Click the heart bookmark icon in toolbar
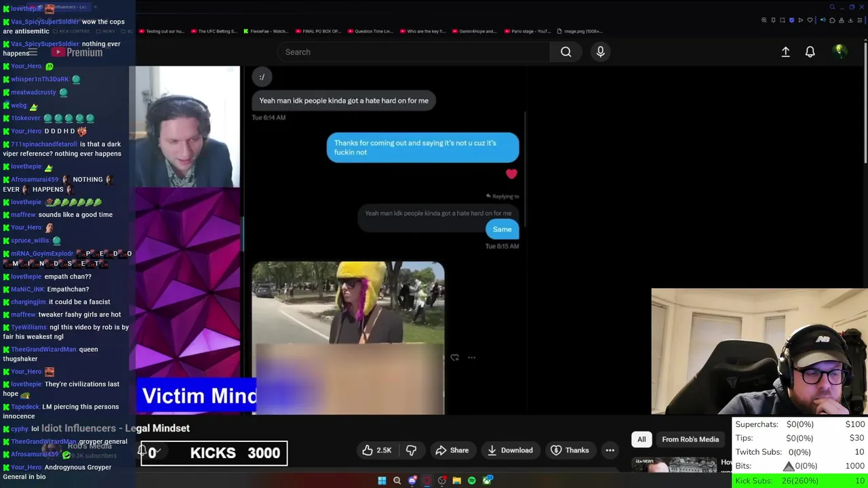Image resolution: width=868 pixels, height=488 pixels. (x=810, y=20)
